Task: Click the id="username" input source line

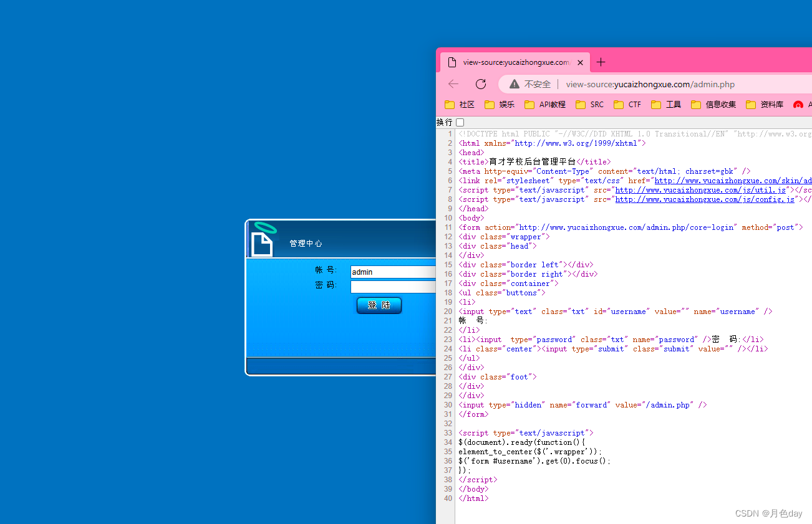Action: pos(616,312)
